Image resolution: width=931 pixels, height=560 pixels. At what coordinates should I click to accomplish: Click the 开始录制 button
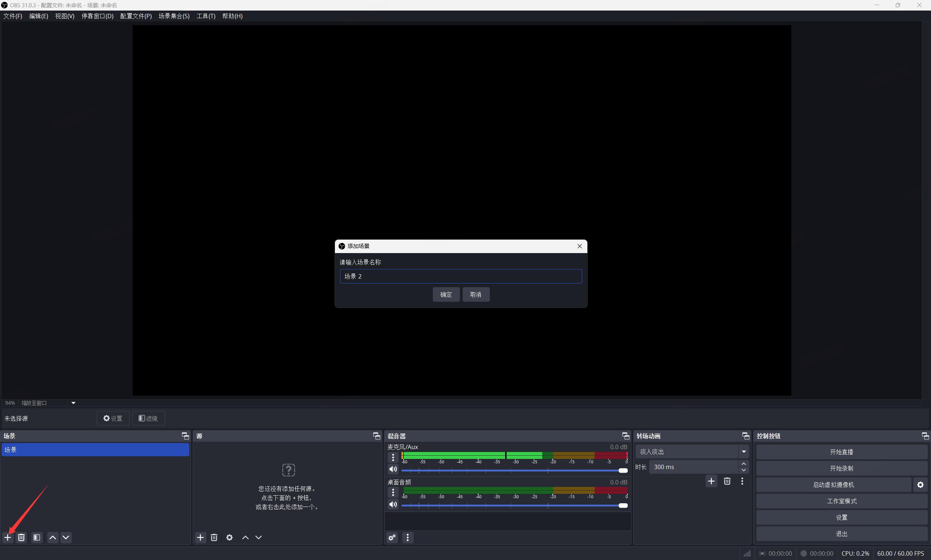click(841, 468)
